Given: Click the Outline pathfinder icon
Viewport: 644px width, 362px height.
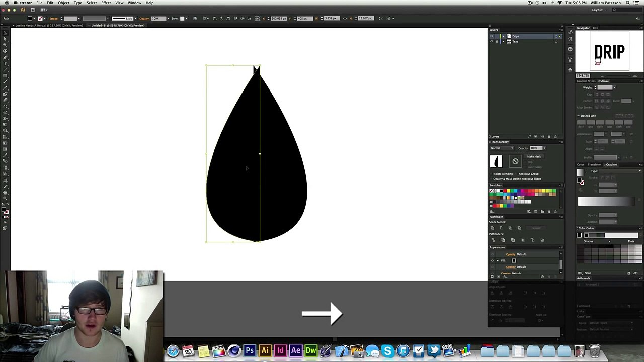Looking at the screenshot, I should tap(532, 240).
